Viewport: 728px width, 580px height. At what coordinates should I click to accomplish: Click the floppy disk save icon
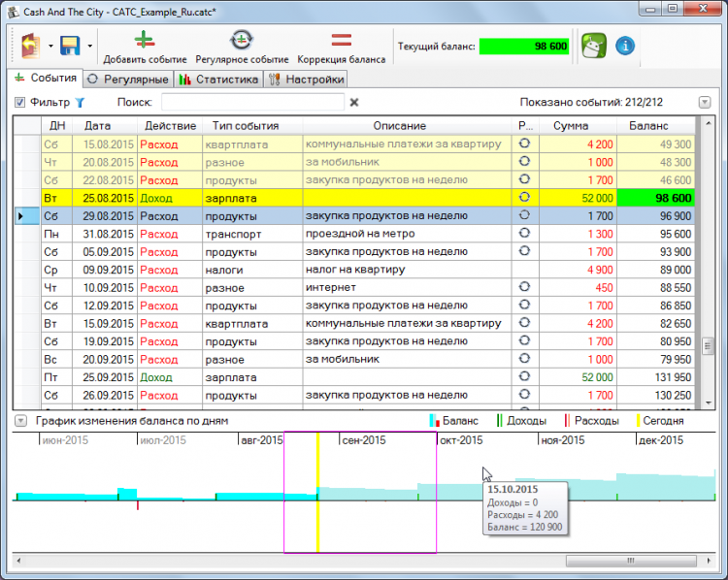tap(70, 45)
